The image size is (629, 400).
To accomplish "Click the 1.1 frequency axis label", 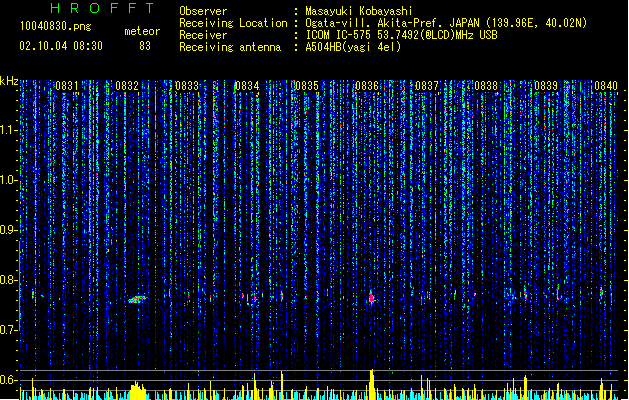I will point(9,130).
